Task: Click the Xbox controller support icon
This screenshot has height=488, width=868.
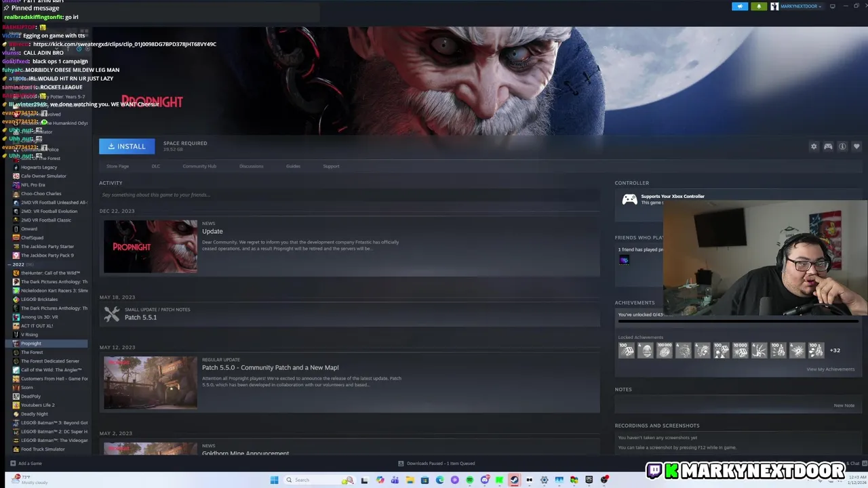Action: pyautogui.click(x=630, y=199)
